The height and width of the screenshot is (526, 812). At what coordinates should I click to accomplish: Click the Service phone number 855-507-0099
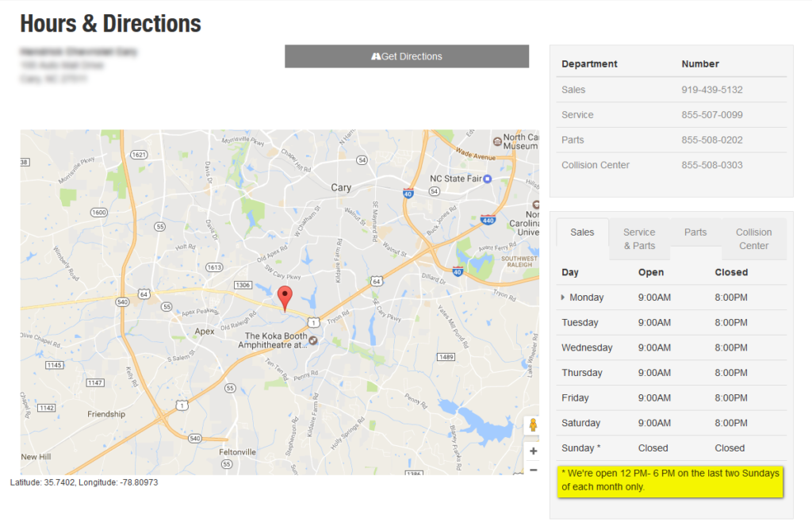(x=711, y=115)
